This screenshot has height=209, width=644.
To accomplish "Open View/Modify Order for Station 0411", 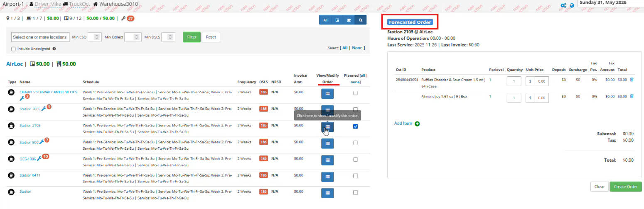I will point(327,177).
